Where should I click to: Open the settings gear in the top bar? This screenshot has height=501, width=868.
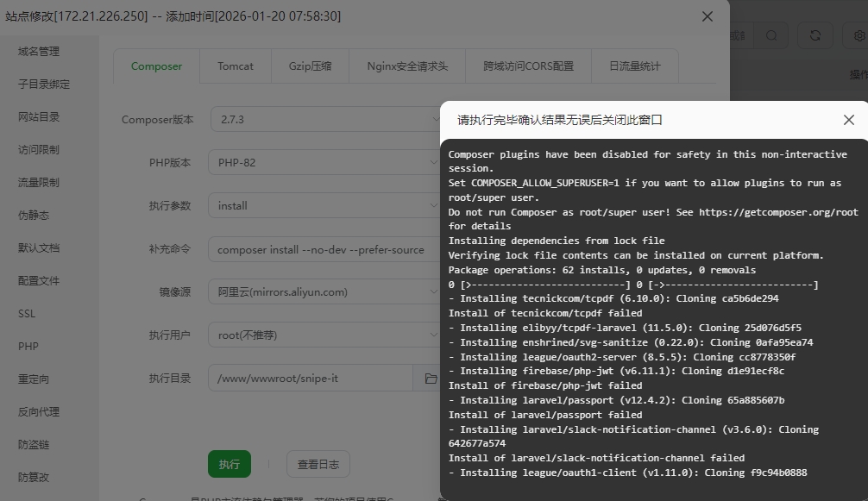[x=858, y=35]
